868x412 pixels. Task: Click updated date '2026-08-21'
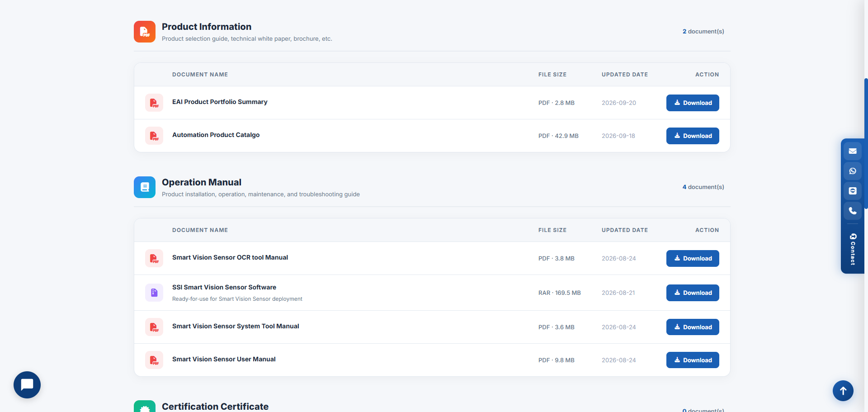618,293
